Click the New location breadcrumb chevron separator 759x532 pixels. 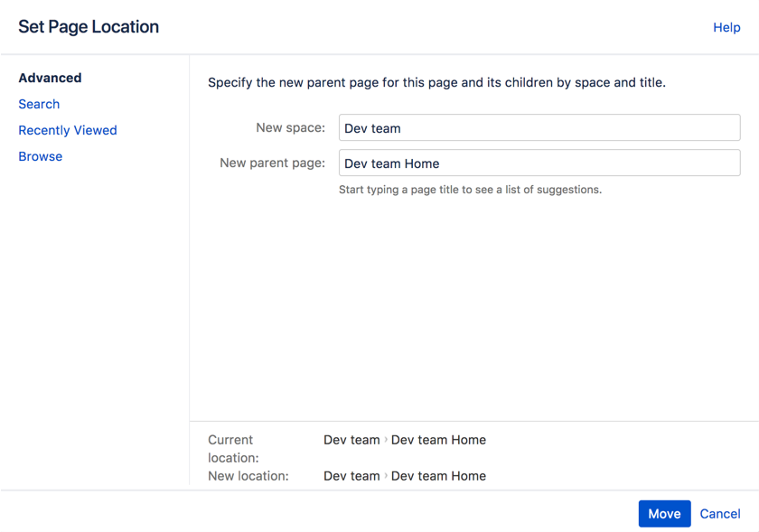pos(386,476)
